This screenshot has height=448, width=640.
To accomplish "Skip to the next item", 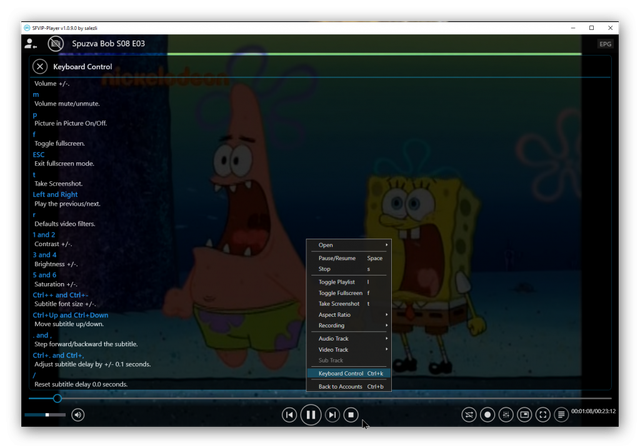I will pos(332,415).
